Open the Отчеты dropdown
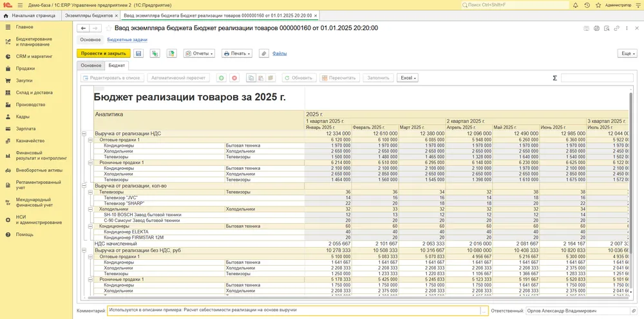This screenshot has width=644, height=319. tap(199, 53)
